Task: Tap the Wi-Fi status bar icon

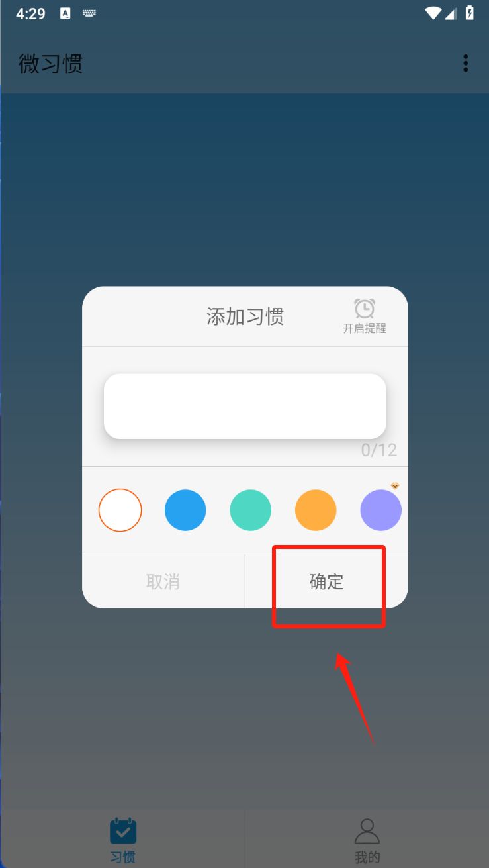Action: 433,13
